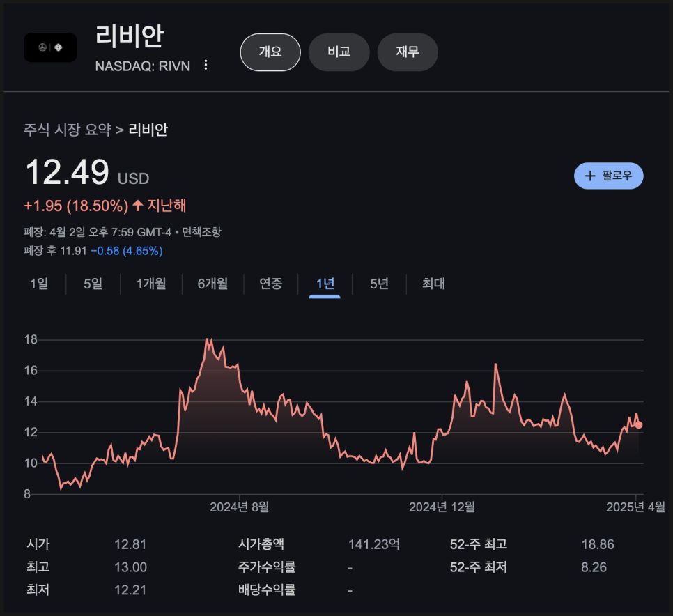
Task: Select the 개요 overview tab
Action: [x=270, y=52]
